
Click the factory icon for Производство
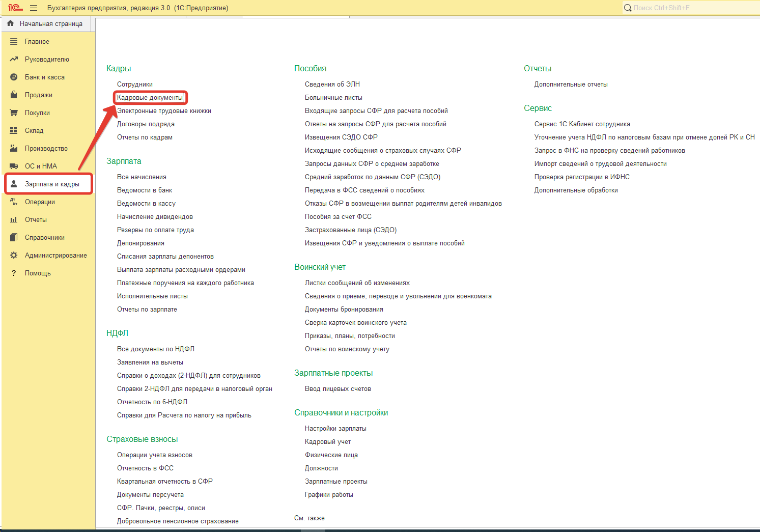coord(14,149)
